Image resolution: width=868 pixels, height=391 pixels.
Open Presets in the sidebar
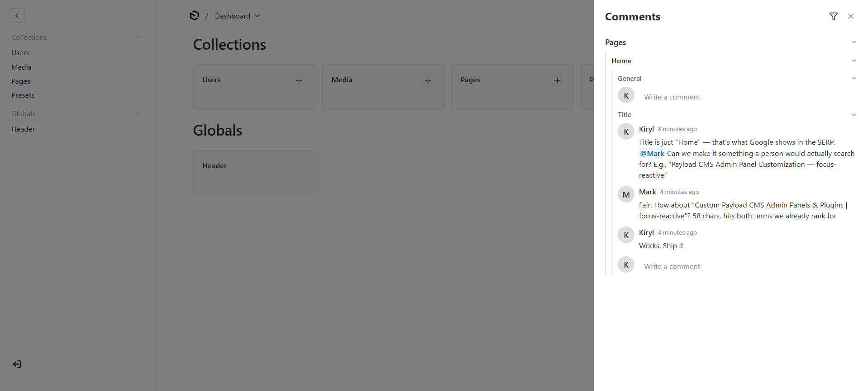pyautogui.click(x=23, y=95)
